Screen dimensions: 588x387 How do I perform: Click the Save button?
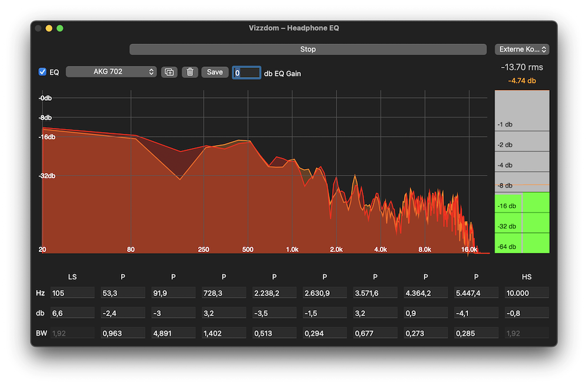point(215,72)
